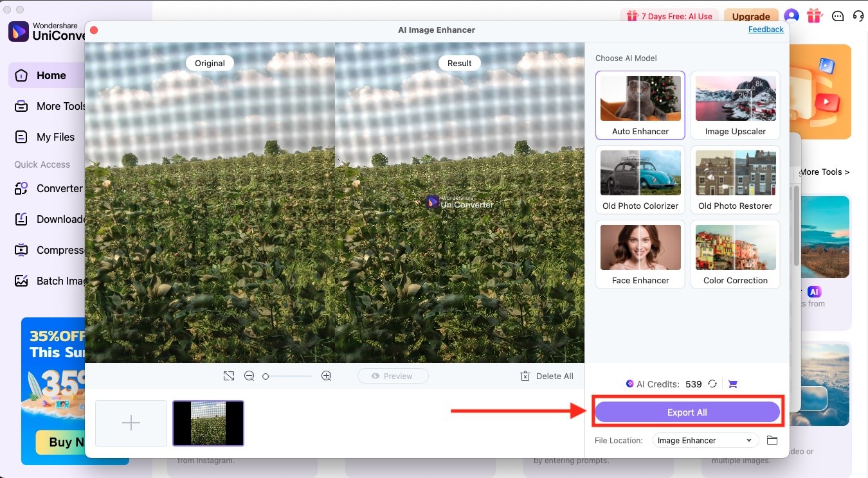This screenshot has height=478, width=868.
Task: Select the Image Upscaler model
Action: (x=736, y=105)
